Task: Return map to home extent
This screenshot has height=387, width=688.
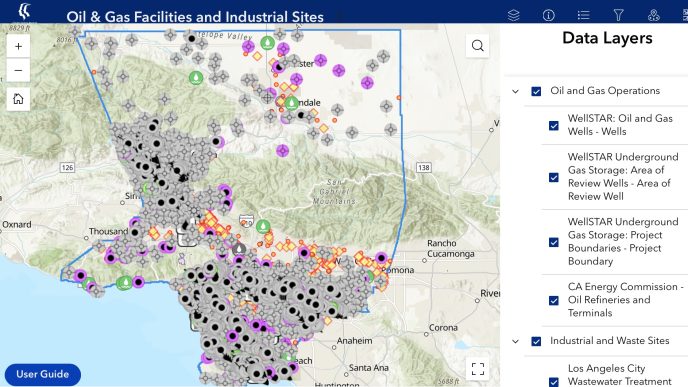Action: point(18,99)
